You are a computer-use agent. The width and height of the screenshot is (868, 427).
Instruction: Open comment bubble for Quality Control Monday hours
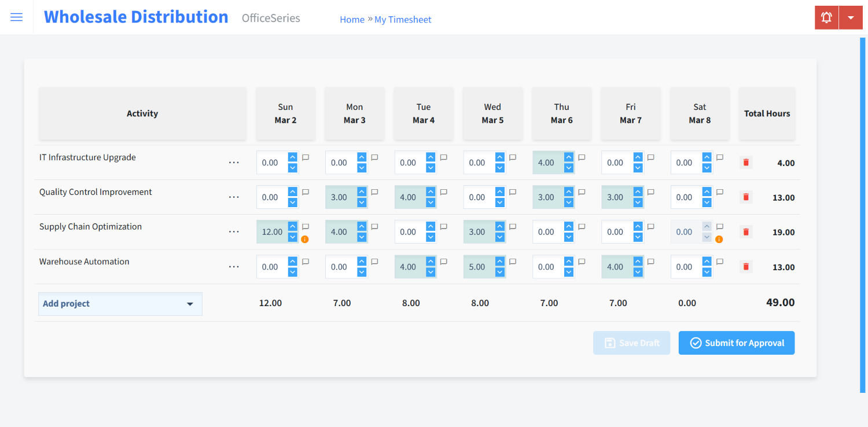pyautogui.click(x=374, y=192)
